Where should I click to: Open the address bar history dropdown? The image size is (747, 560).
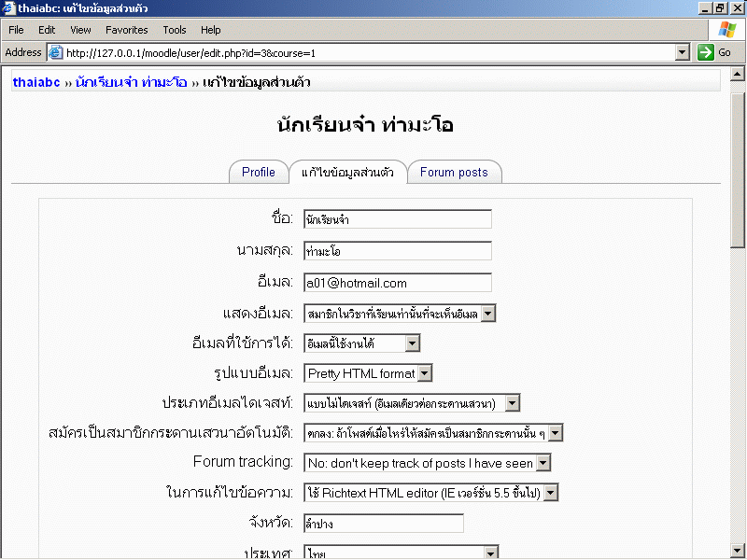pyautogui.click(x=683, y=52)
